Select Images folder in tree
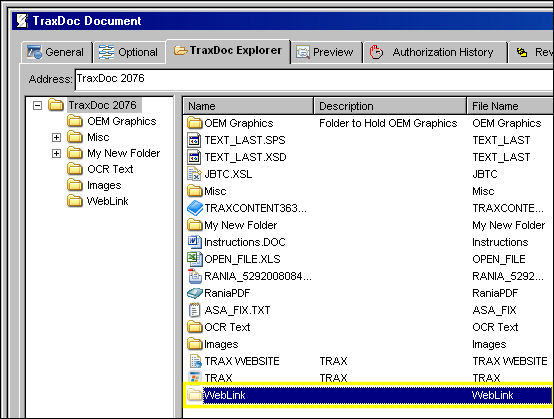This screenshot has width=554, height=419. [104, 185]
